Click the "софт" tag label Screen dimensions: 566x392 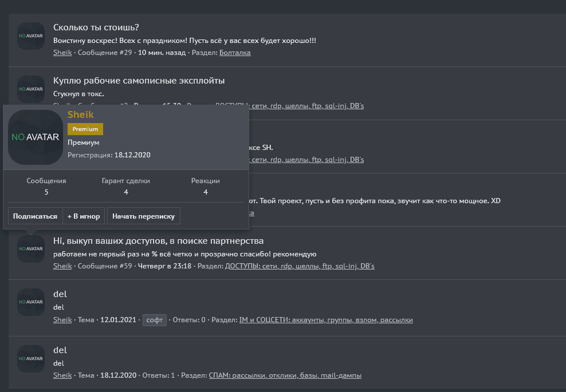155,320
